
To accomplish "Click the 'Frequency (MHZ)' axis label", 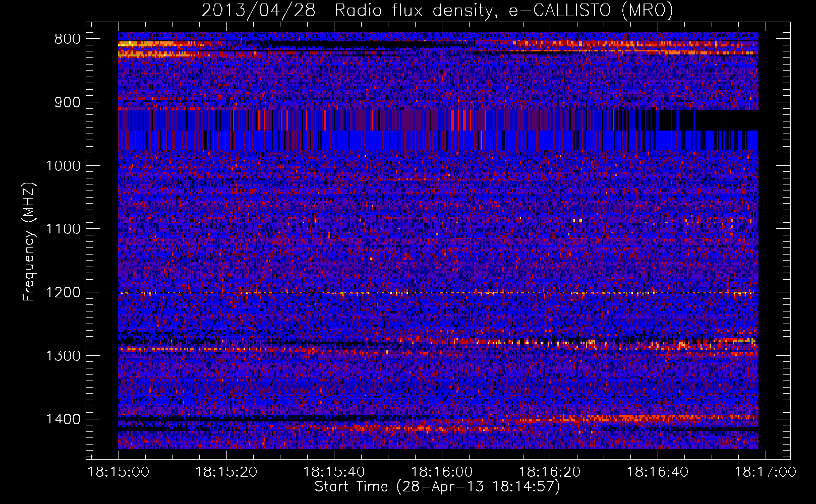I will 29,242.
